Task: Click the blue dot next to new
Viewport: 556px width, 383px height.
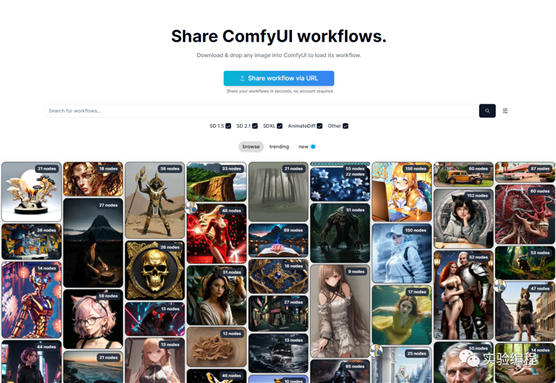Action: pyautogui.click(x=313, y=146)
